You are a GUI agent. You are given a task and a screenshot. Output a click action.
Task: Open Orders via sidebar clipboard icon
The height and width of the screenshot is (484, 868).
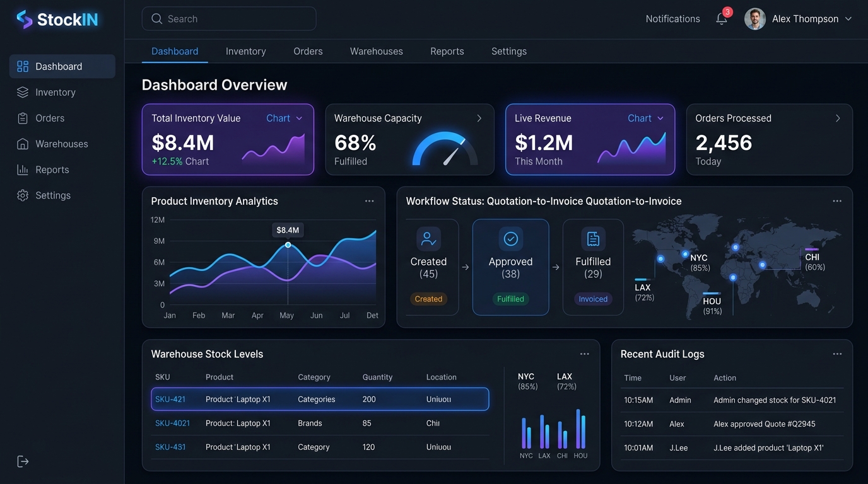click(23, 118)
